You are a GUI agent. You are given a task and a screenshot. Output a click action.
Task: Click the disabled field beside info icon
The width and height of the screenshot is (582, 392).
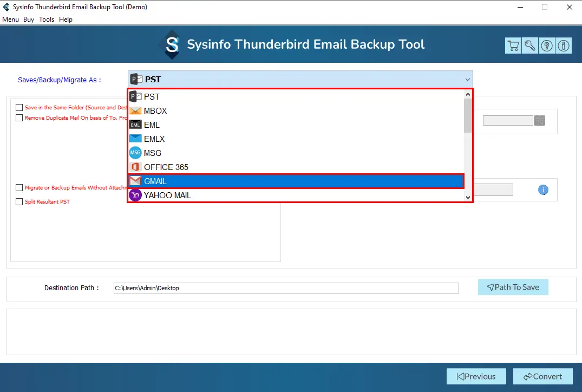[x=493, y=190]
